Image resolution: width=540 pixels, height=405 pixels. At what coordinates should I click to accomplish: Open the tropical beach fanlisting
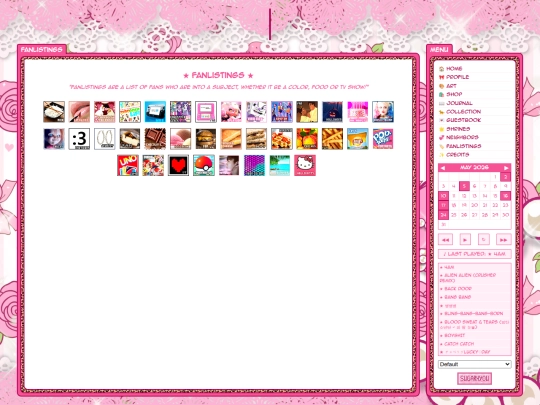point(280,165)
